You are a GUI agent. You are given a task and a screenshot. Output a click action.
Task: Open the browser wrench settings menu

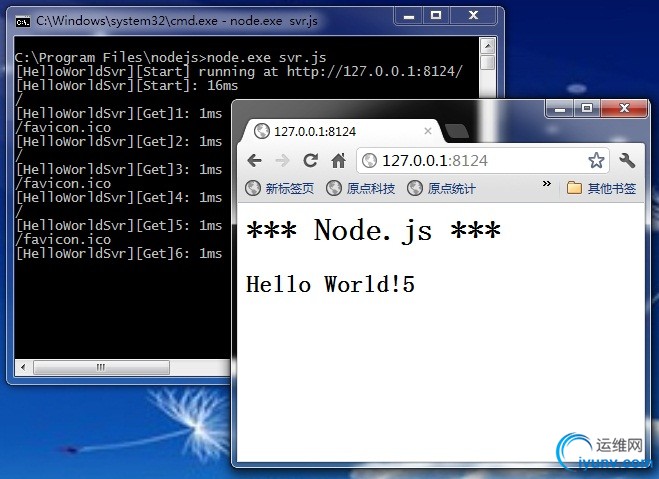[627, 161]
